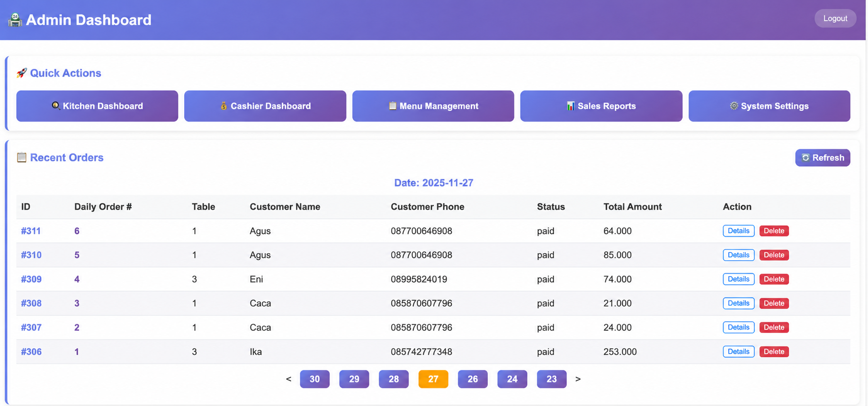The height and width of the screenshot is (406, 868).
Task: Select date 29 in pagination
Action: 354,379
